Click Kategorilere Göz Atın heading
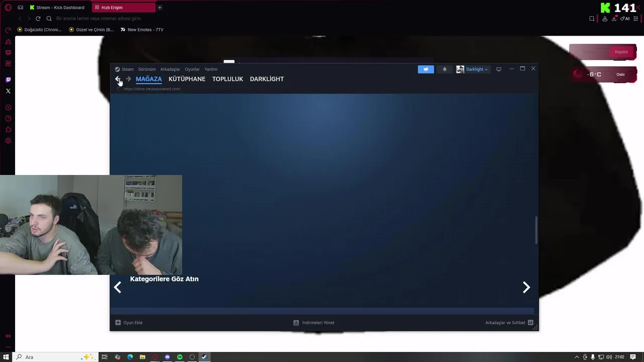The height and width of the screenshot is (362, 644). (x=164, y=279)
